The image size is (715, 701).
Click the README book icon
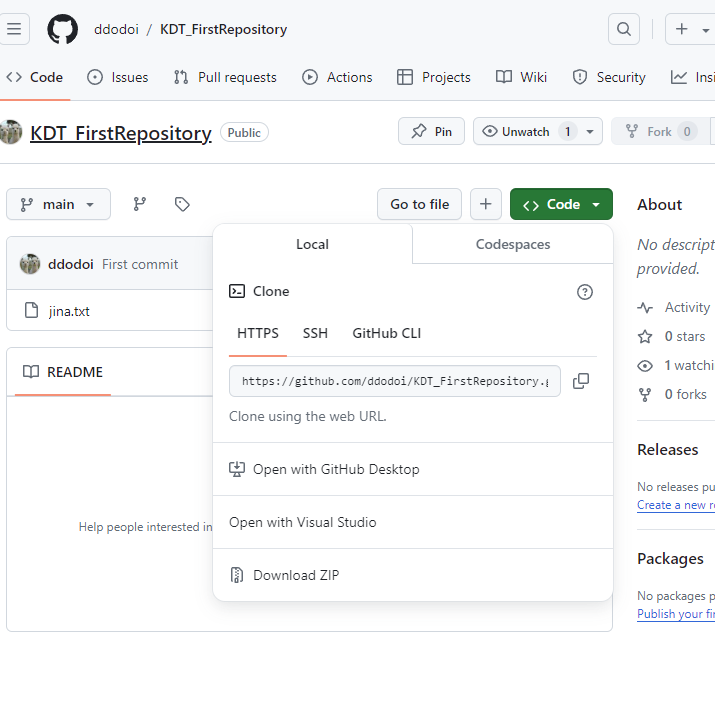pyautogui.click(x=31, y=372)
